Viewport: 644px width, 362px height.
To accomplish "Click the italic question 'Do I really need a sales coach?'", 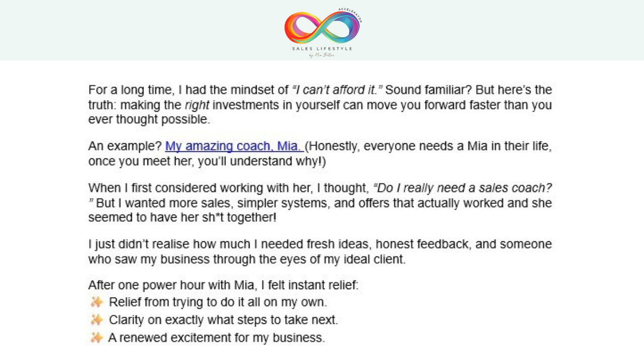I will (462, 188).
